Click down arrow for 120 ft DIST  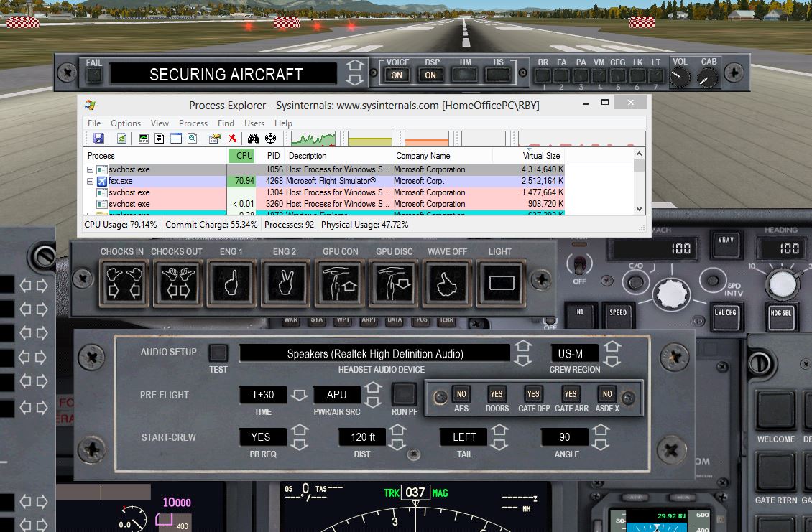point(397,444)
